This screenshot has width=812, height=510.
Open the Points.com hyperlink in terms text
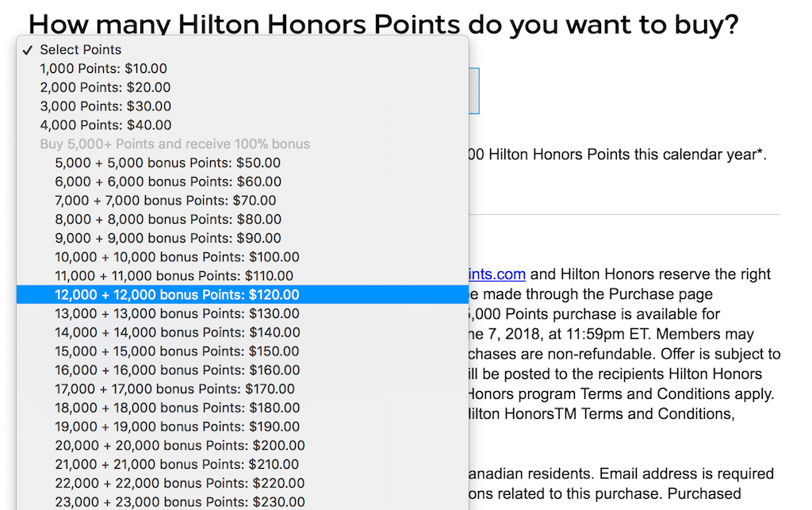click(497, 274)
